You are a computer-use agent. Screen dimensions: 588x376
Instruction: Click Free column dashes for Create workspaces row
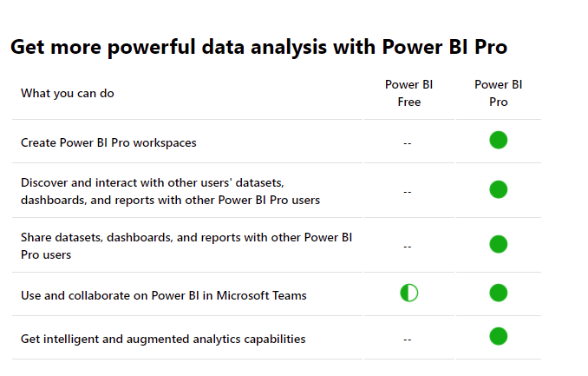click(408, 143)
